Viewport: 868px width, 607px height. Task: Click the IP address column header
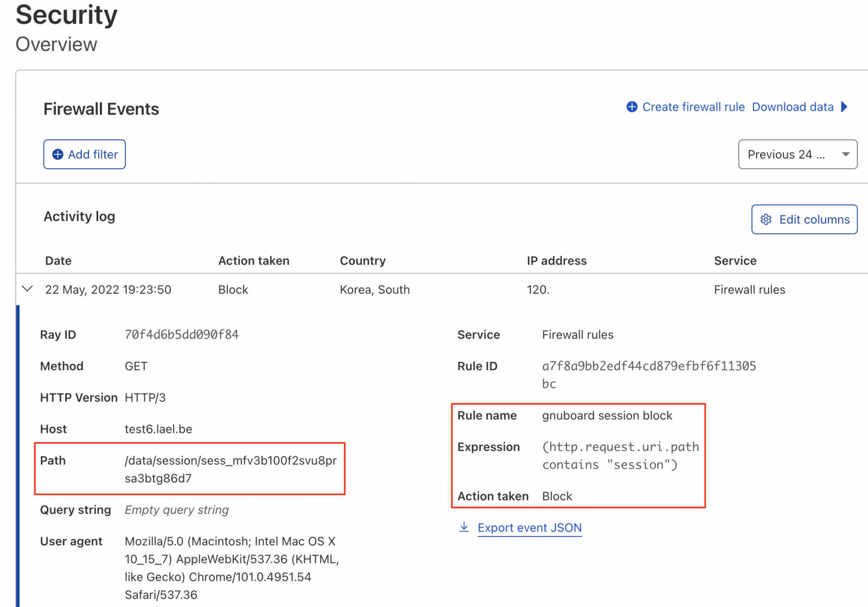point(557,261)
